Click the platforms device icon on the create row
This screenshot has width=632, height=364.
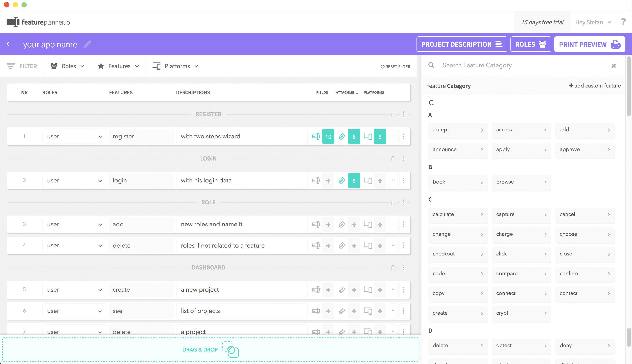click(368, 289)
